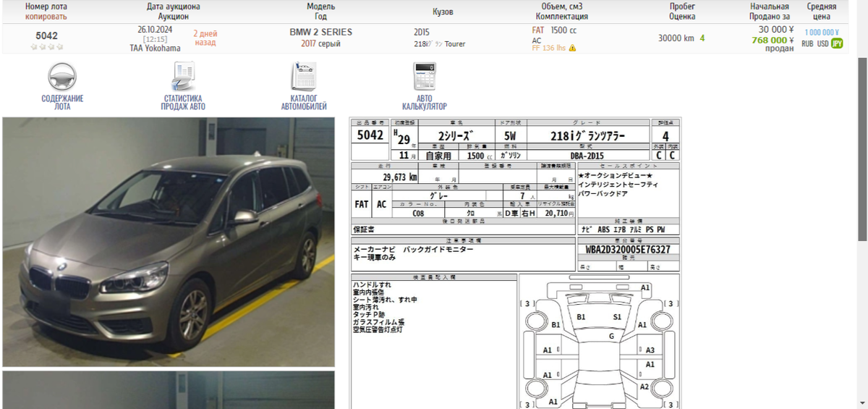
Task: Click the АВТО КАЛЬКУЛЯТОР label
Action: pos(425,102)
